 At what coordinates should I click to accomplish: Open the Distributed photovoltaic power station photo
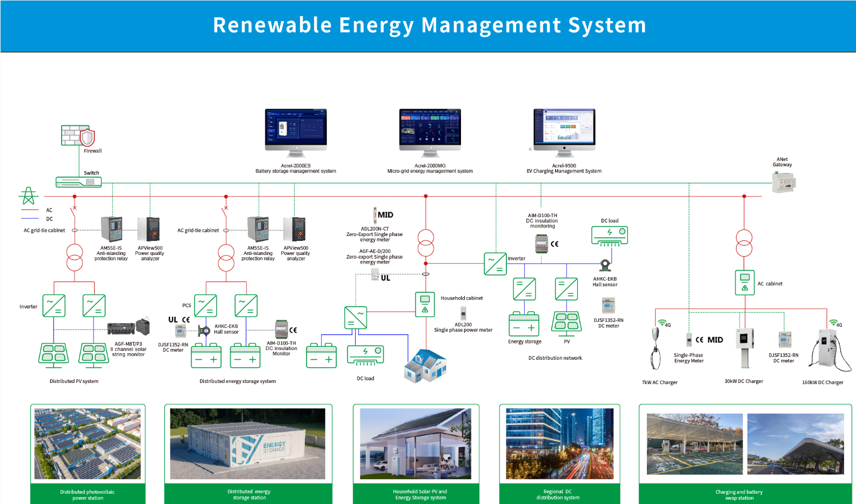tap(88, 443)
